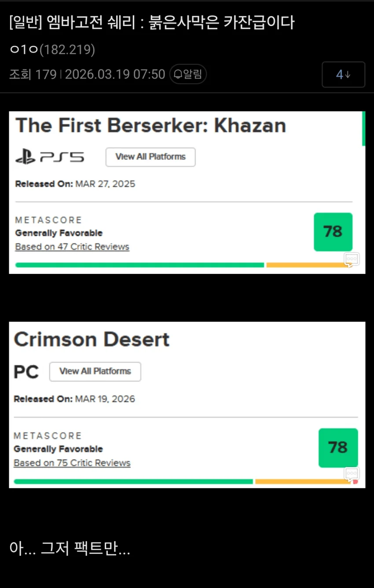The width and height of the screenshot is (374, 588).
Task: Open View All Platforms for Crimson Desert
Action: [x=95, y=371]
